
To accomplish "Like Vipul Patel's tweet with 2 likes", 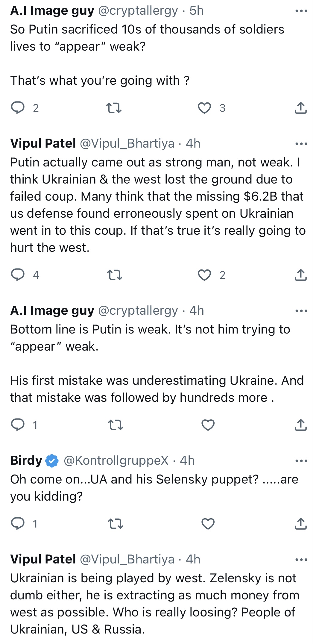I will click(x=205, y=275).
